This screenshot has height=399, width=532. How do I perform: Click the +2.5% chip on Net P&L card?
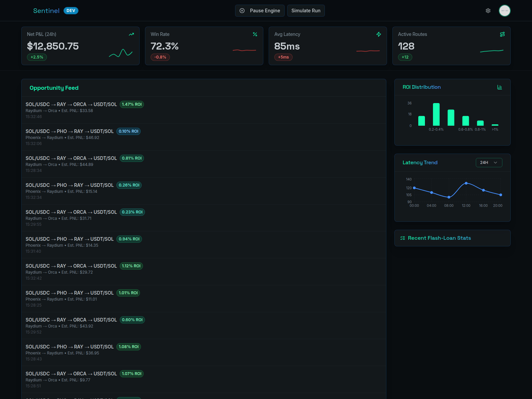[x=37, y=57]
